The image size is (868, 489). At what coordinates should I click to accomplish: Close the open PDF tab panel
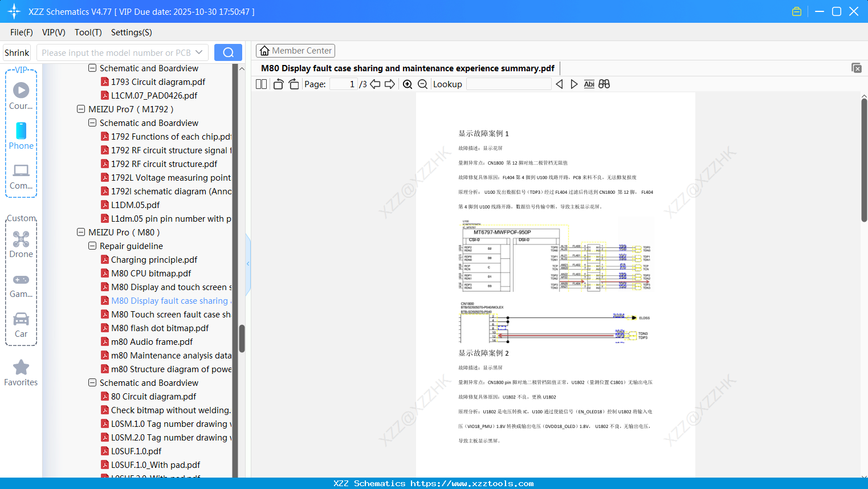(x=857, y=68)
